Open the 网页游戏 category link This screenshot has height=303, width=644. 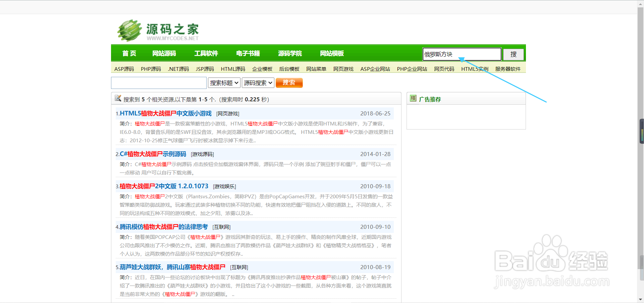(343, 69)
